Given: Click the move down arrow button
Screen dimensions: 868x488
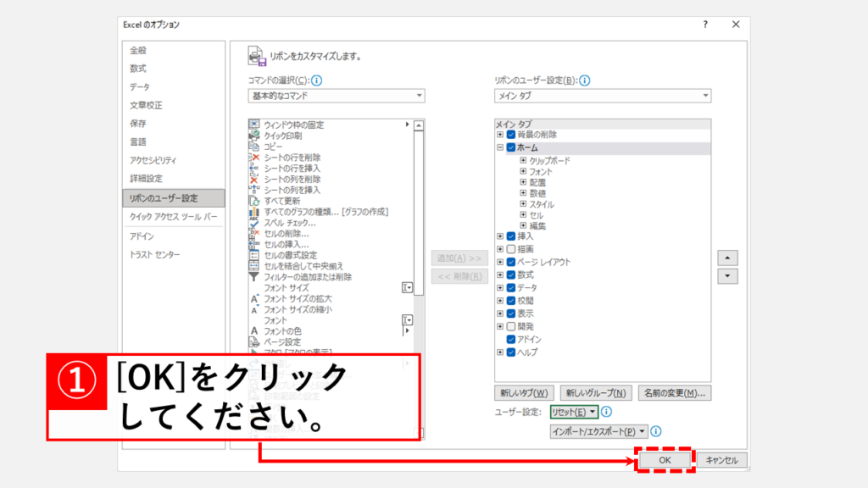Looking at the screenshot, I should pyautogui.click(x=727, y=276).
